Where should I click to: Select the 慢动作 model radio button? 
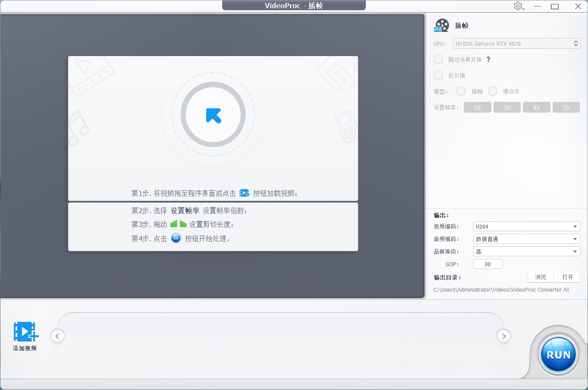493,91
